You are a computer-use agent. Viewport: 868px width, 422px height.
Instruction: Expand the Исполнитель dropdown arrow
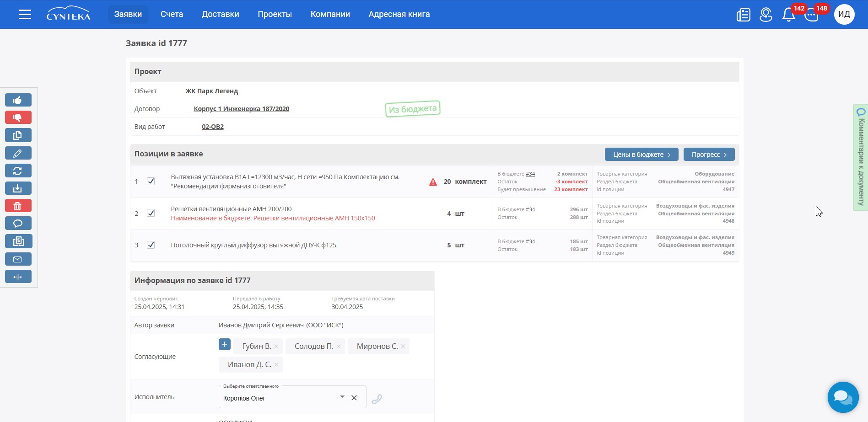(342, 397)
